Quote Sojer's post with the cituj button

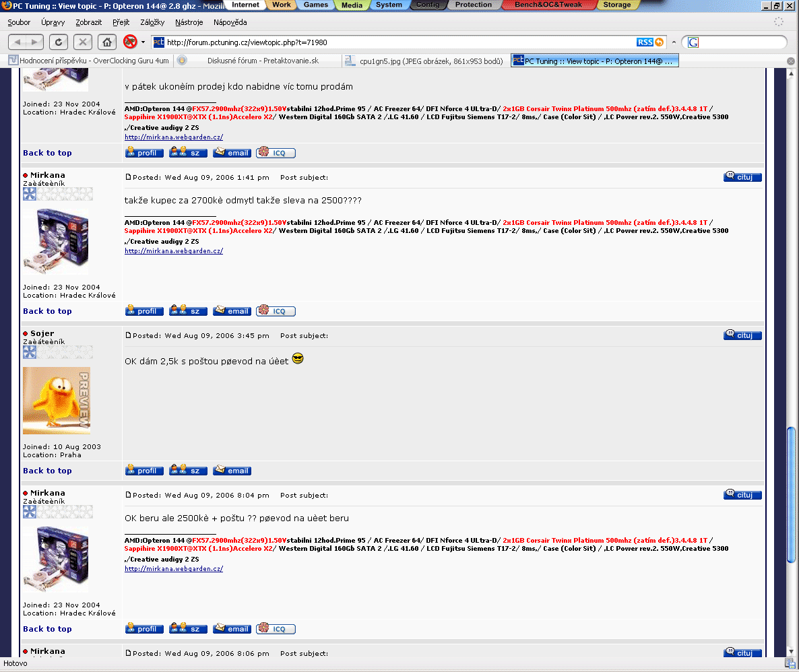tap(742, 335)
